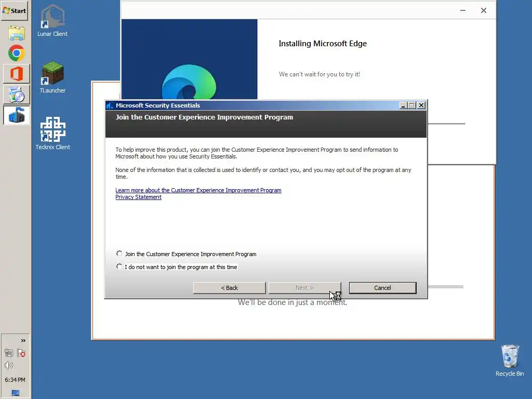Click the Edge logo in installer window
This screenshot has width=532, height=399.
pos(189,82)
